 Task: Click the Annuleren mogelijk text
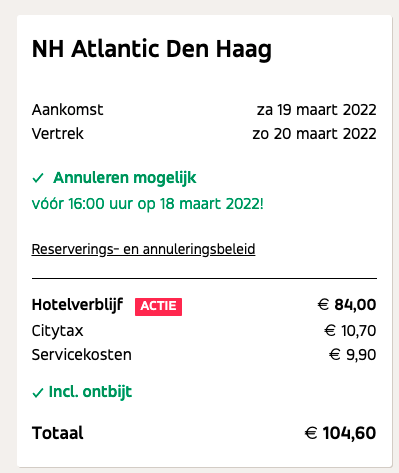(125, 178)
